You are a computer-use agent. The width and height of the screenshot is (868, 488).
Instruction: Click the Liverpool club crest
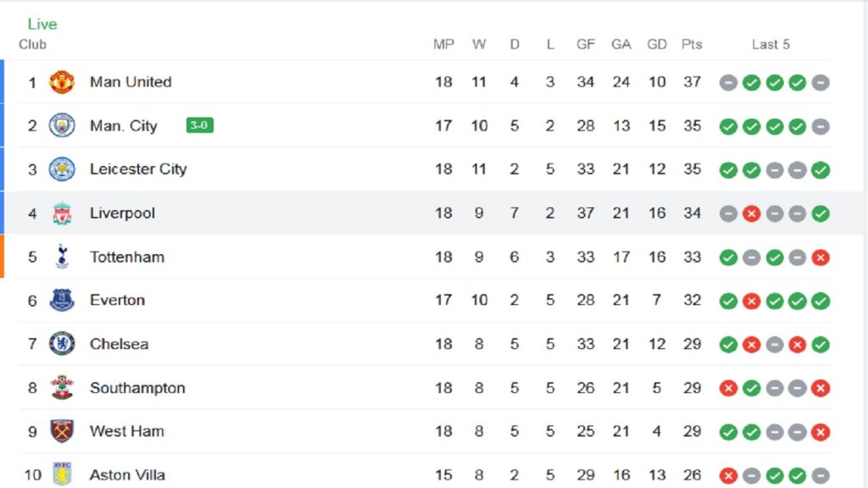point(61,213)
